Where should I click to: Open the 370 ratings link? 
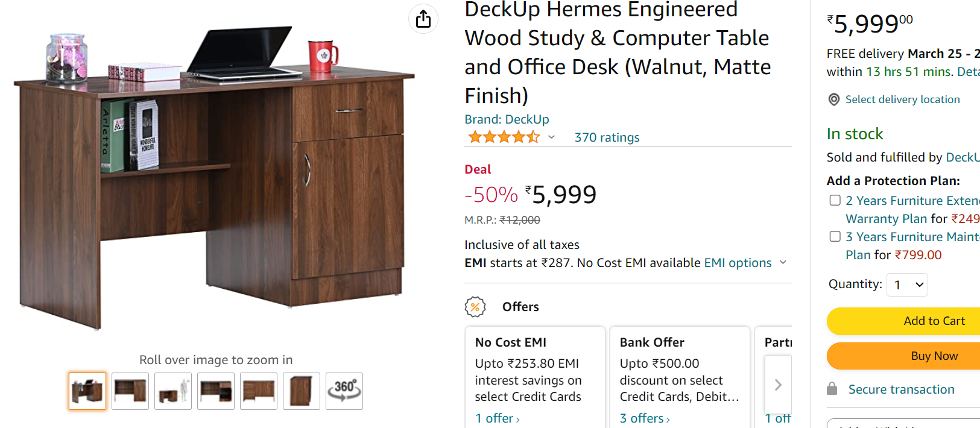(x=607, y=137)
